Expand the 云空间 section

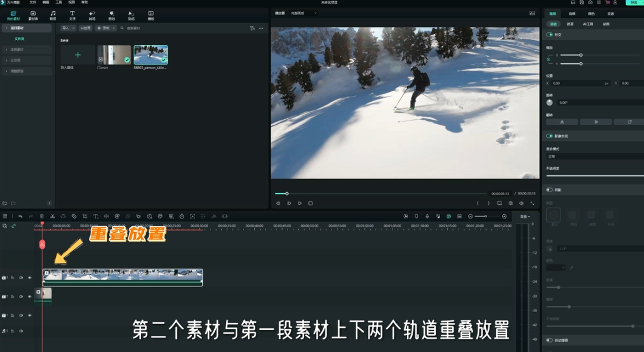7,60
